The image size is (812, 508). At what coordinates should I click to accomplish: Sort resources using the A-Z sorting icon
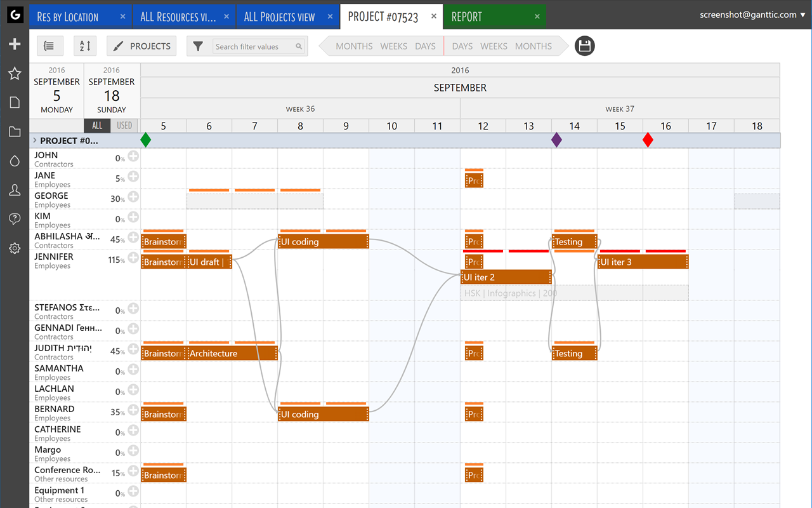85,46
